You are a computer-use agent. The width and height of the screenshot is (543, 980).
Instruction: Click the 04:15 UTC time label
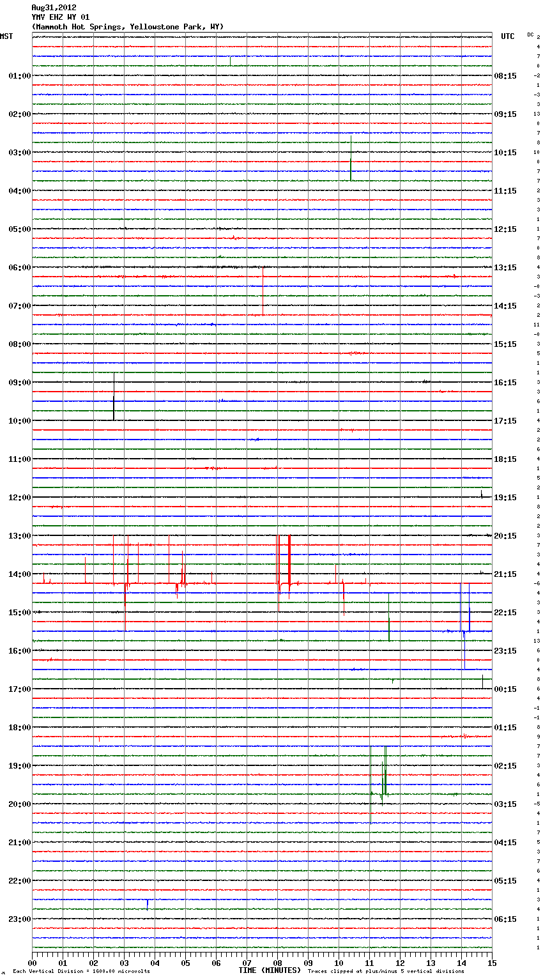pos(505,843)
